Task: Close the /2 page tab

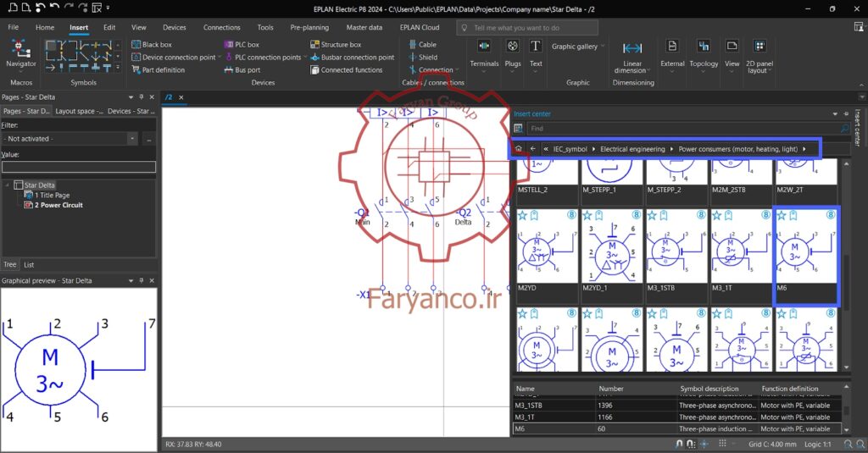Action: tap(181, 97)
